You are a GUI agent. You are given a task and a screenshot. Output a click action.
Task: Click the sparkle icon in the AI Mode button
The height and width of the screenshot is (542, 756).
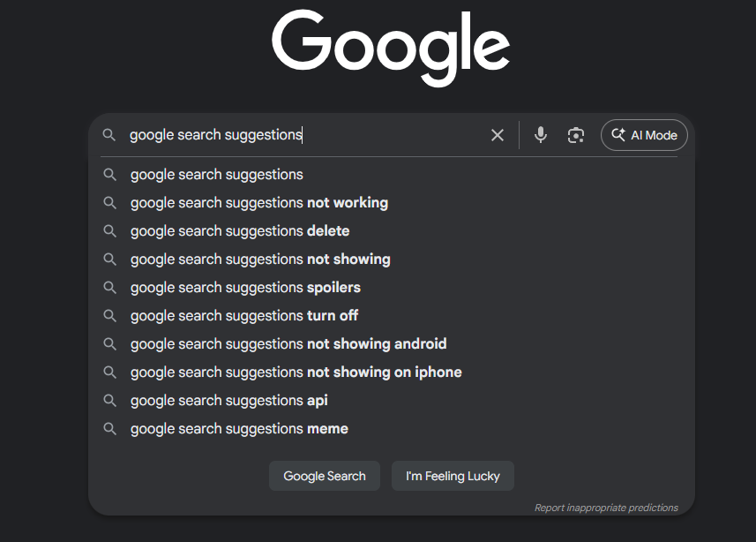tap(619, 134)
